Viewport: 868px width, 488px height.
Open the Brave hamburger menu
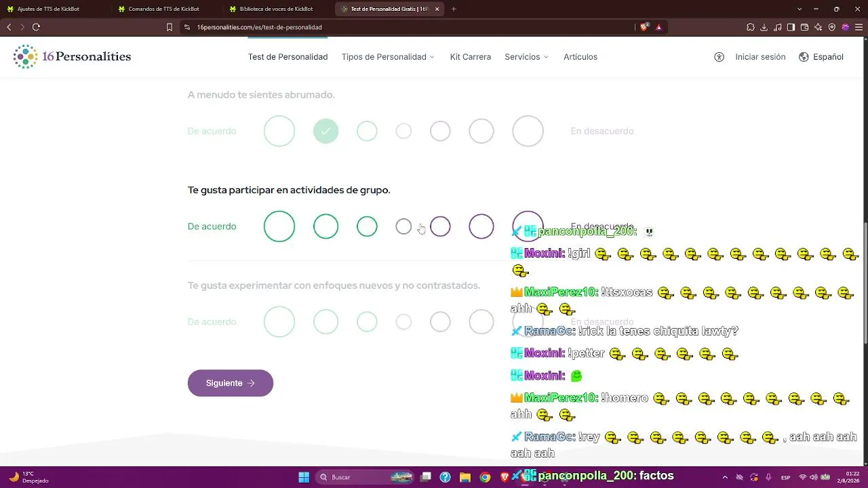pyautogui.click(x=859, y=27)
